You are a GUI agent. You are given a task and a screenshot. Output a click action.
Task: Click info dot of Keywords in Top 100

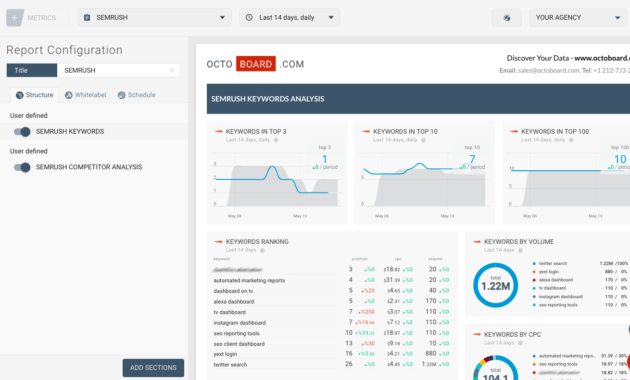click(x=571, y=140)
